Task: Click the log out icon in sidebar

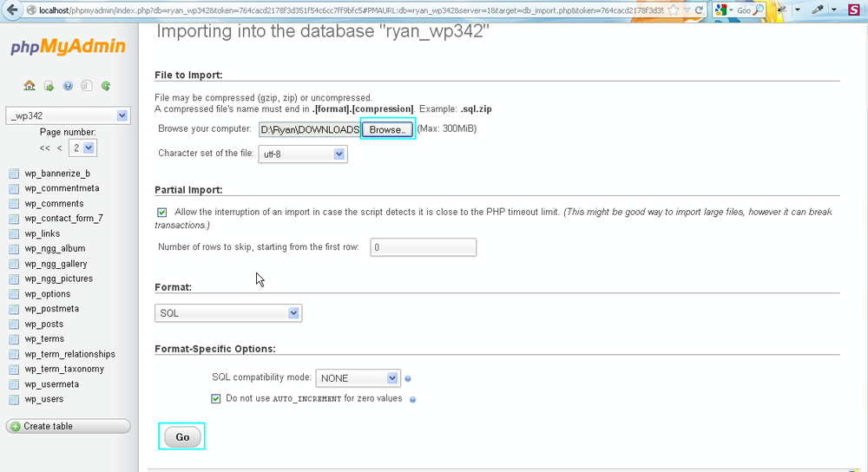Action: tap(49, 86)
